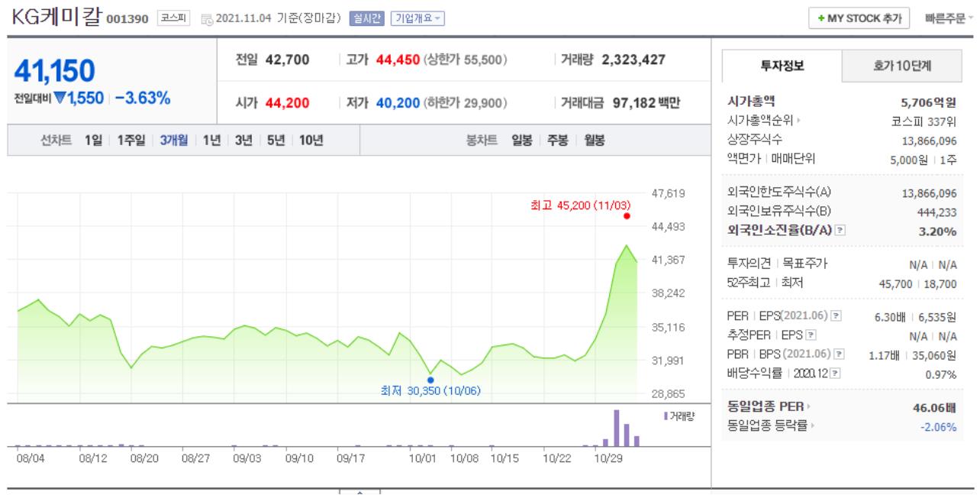980x495 pixels.
Task: Expand the collapsed panel arrow below the chart
Action: click(x=359, y=491)
